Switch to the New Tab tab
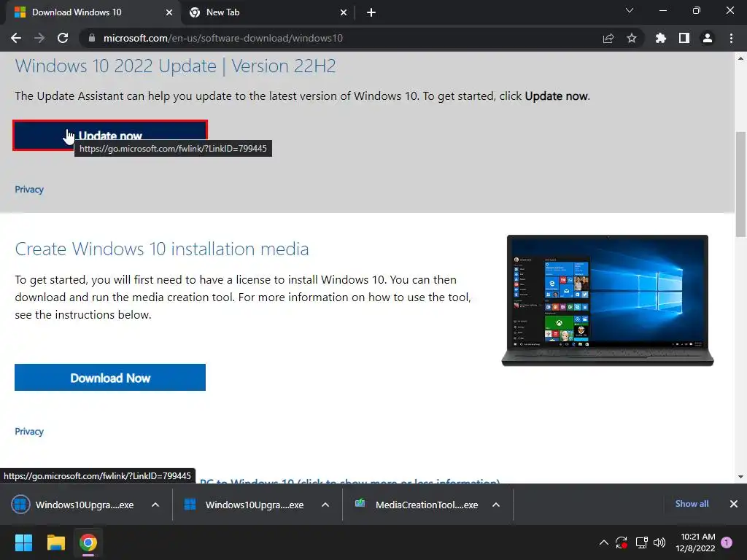This screenshot has width=747, height=560. coord(268,13)
